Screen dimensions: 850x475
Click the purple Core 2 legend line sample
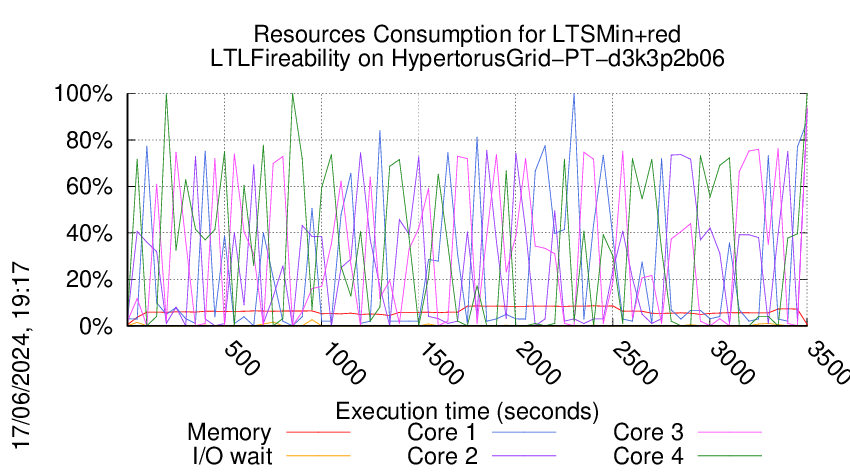tap(524, 456)
